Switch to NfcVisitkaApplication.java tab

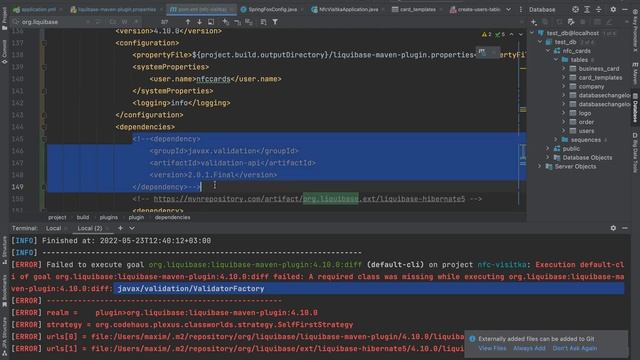tap(347, 9)
